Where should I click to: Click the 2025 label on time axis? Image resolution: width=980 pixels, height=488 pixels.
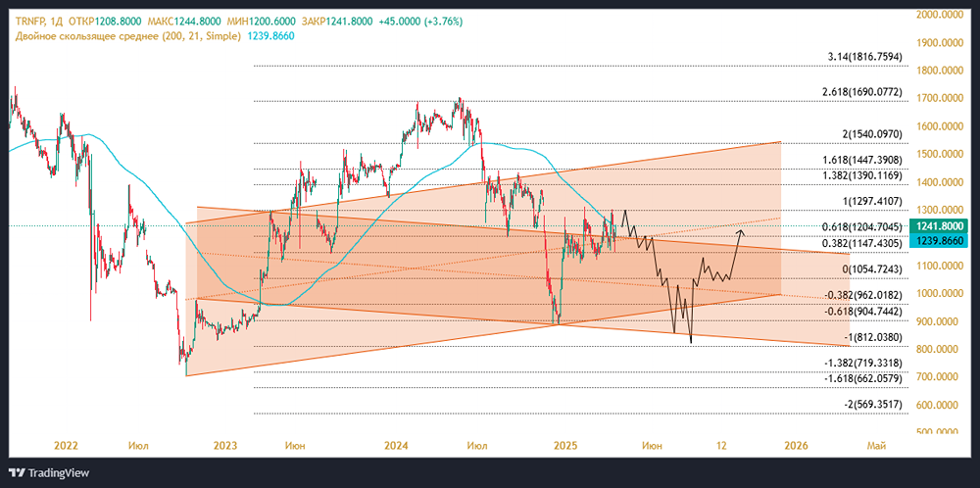click(x=567, y=446)
